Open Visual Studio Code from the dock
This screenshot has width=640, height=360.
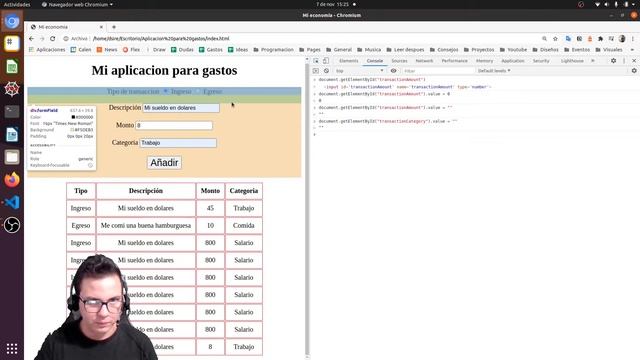[12, 202]
